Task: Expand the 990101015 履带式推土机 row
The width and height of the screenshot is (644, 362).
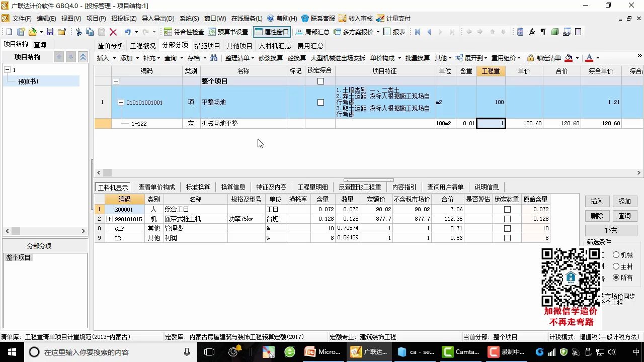Action: (x=110, y=219)
